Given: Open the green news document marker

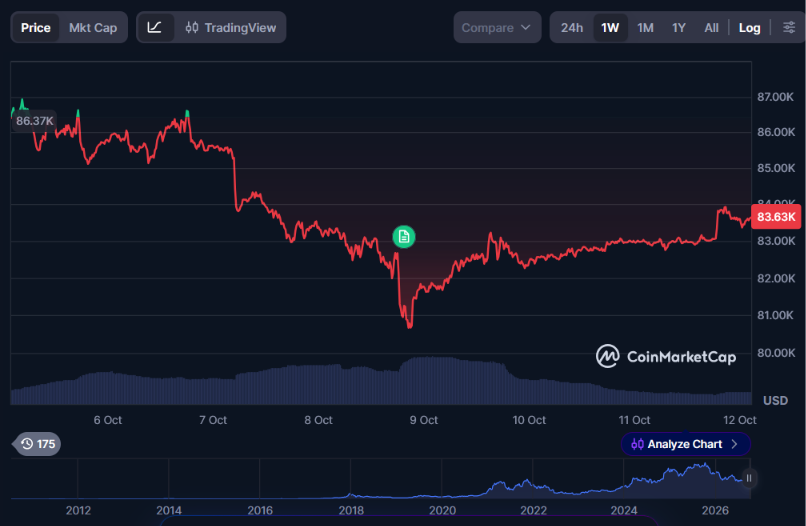Looking at the screenshot, I should tap(404, 237).
